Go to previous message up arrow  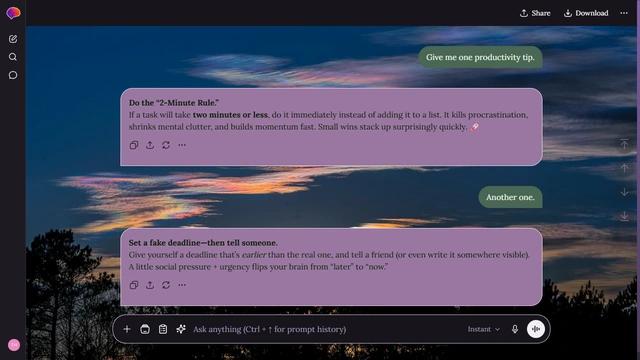(x=624, y=168)
